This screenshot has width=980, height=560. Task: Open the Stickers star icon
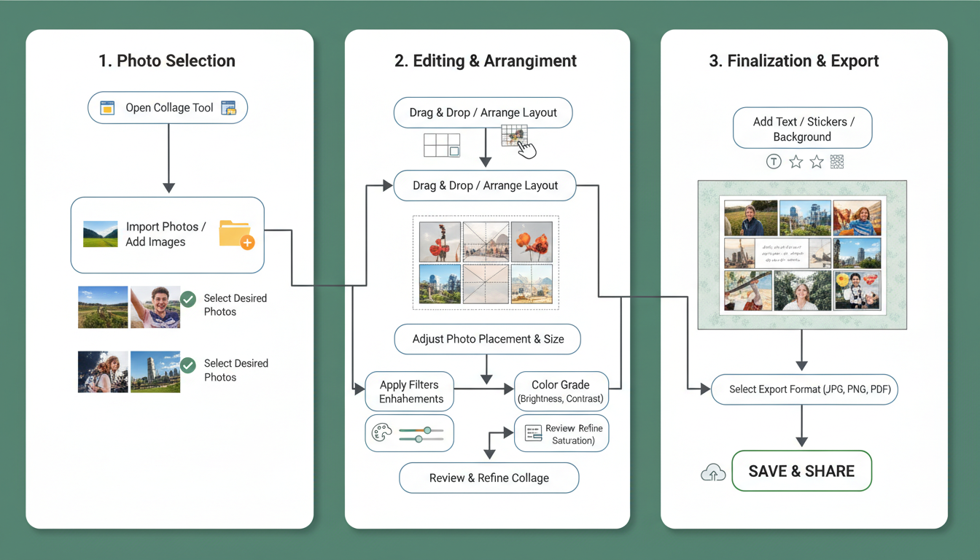796,161
